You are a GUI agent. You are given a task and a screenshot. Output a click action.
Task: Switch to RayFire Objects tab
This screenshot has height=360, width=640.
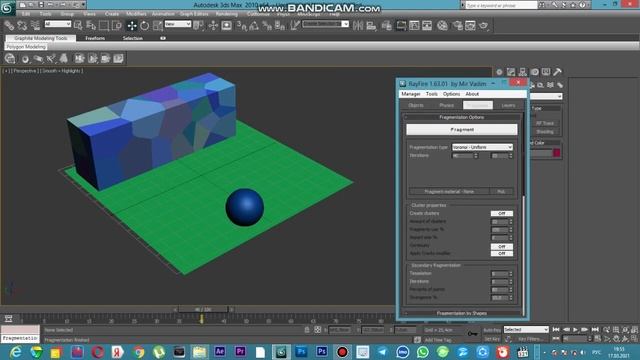tap(416, 105)
